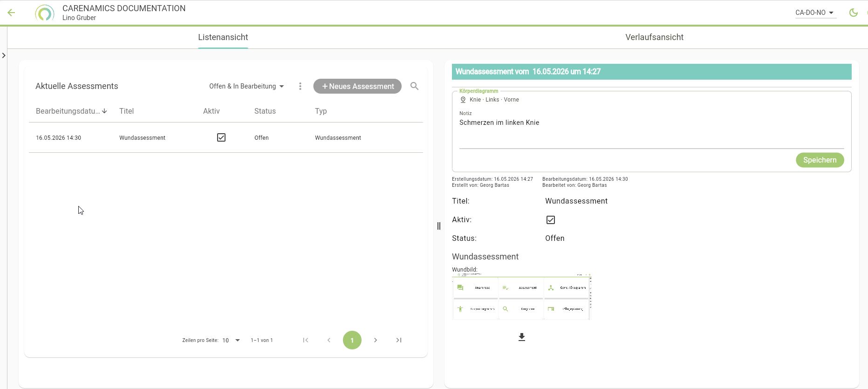Viewport: 868px width, 389px height.
Task: Select page 1 in pagination
Action: tap(352, 340)
